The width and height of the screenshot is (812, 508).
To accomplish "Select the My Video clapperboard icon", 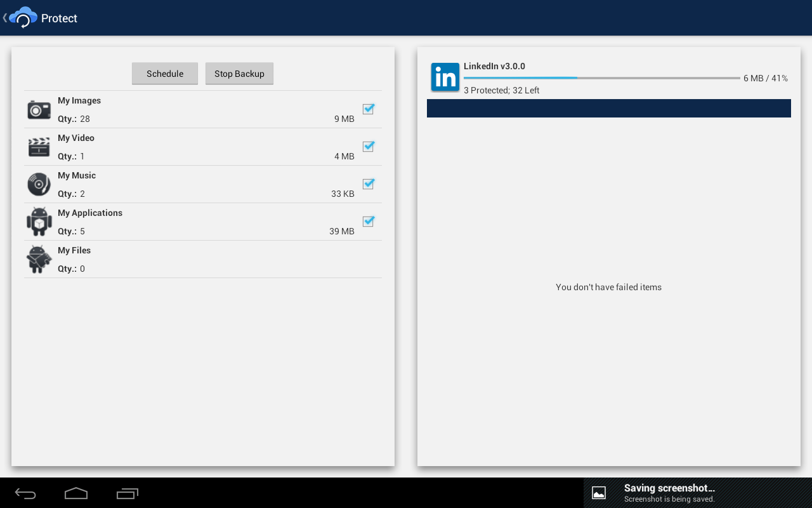I will pos(39,147).
